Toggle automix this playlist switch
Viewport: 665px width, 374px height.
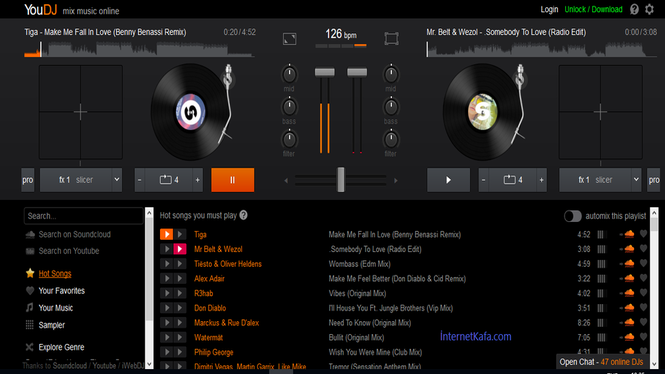[573, 216]
